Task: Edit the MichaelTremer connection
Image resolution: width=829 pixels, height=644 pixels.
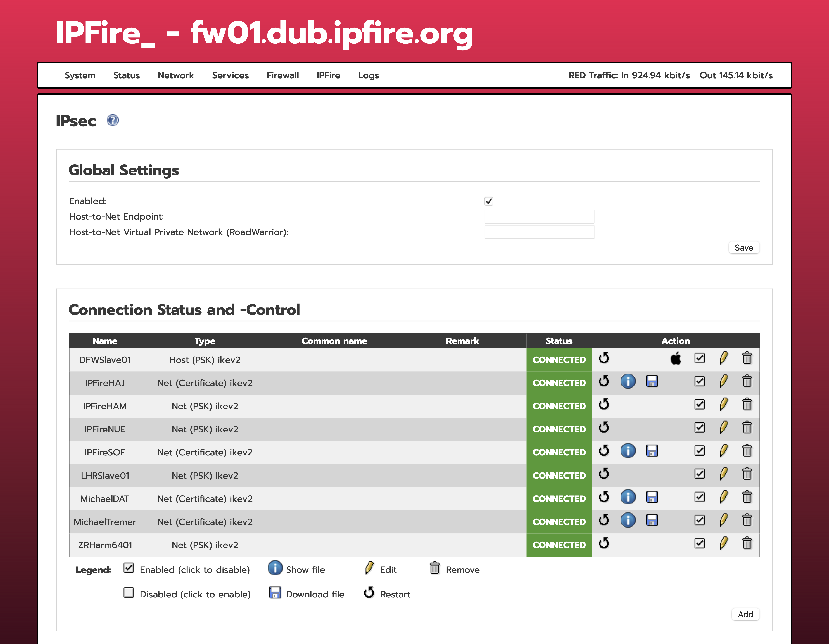Action: (x=723, y=520)
